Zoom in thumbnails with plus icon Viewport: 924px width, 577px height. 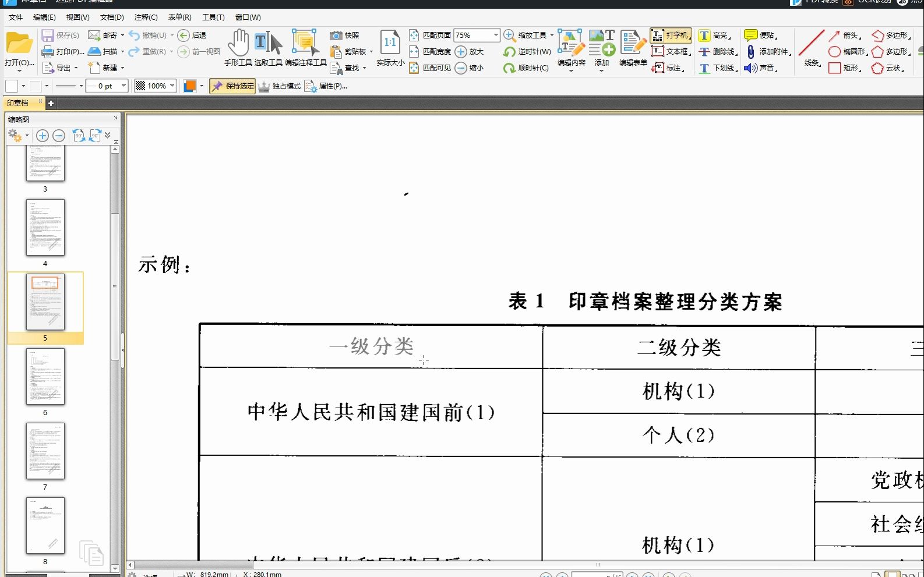(x=42, y=136)
